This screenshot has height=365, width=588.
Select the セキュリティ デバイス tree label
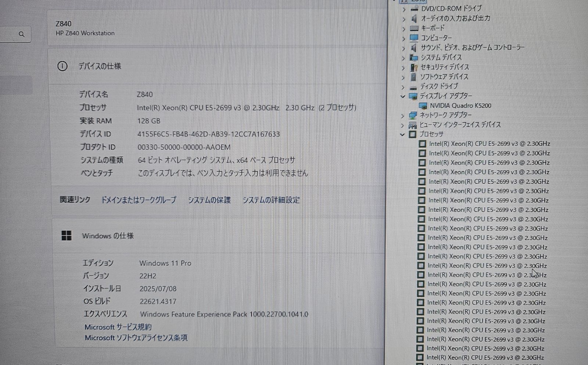click(445, 67)
